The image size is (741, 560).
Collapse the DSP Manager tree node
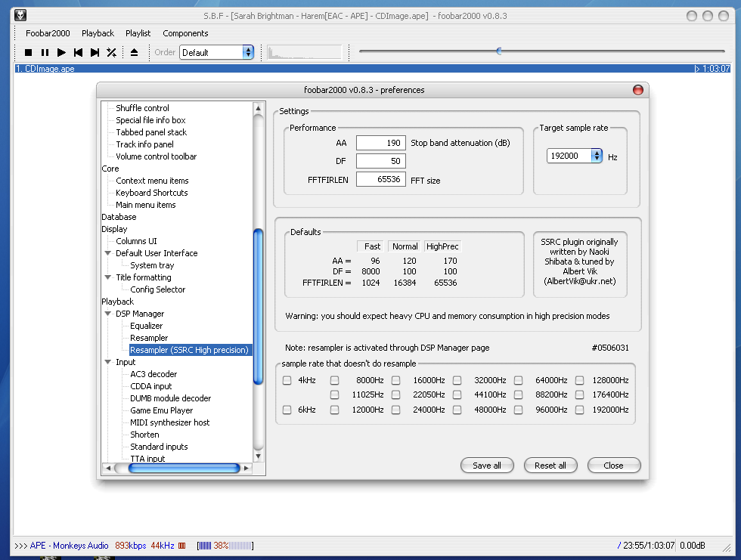pyautogui.click(x=107, y=314)
